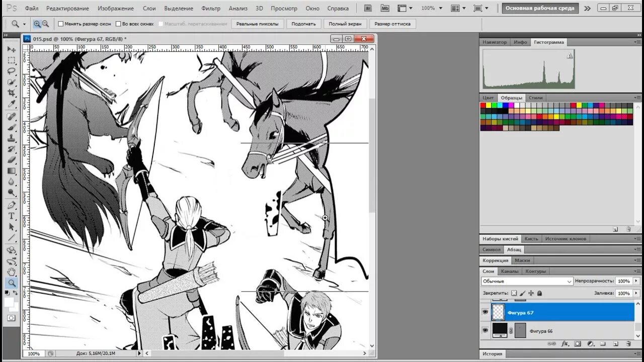Select the Brush tool
644x362 pixels.
[12, 128]
